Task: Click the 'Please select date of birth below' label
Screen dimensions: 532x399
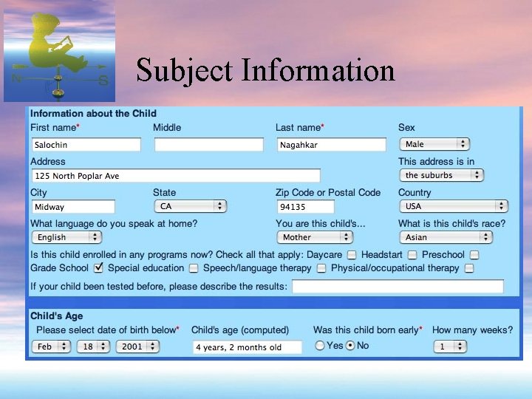Action: click(x=106, y=330)
